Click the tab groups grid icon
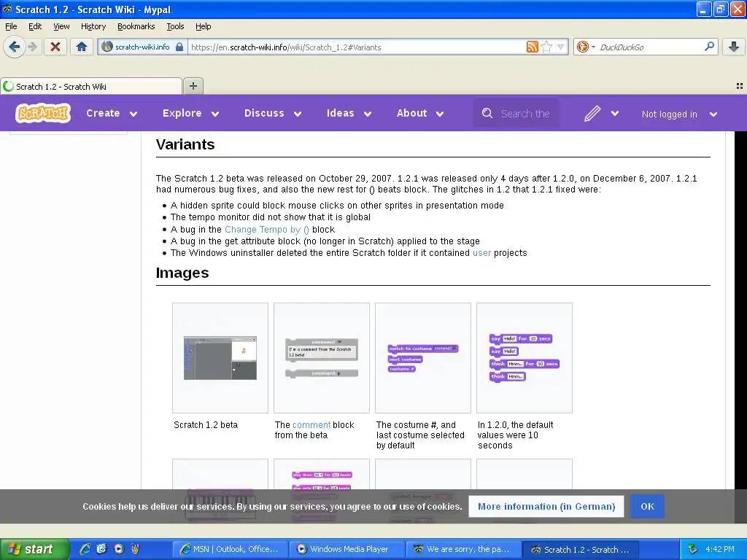Image resolution: width=747 pixels, height=560 pixels. [740, 86]
